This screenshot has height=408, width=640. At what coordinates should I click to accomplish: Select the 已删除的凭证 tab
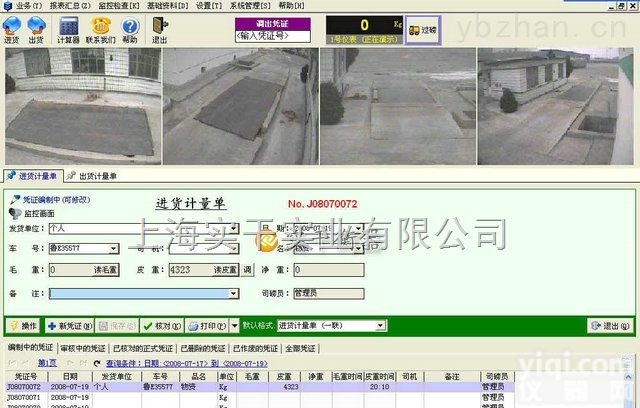203,348
